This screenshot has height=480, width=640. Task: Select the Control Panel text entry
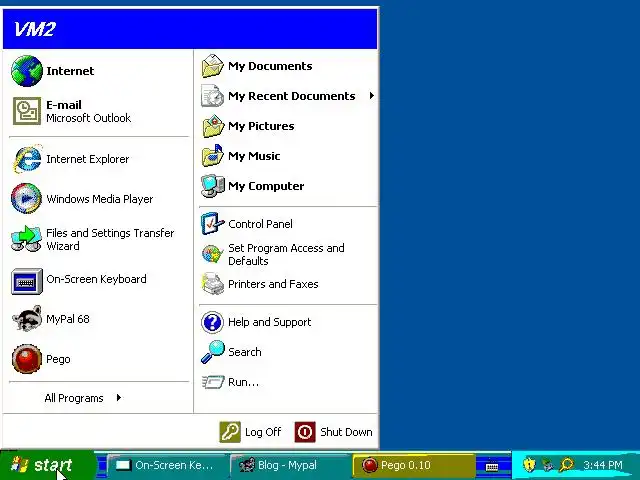(260, 224)
